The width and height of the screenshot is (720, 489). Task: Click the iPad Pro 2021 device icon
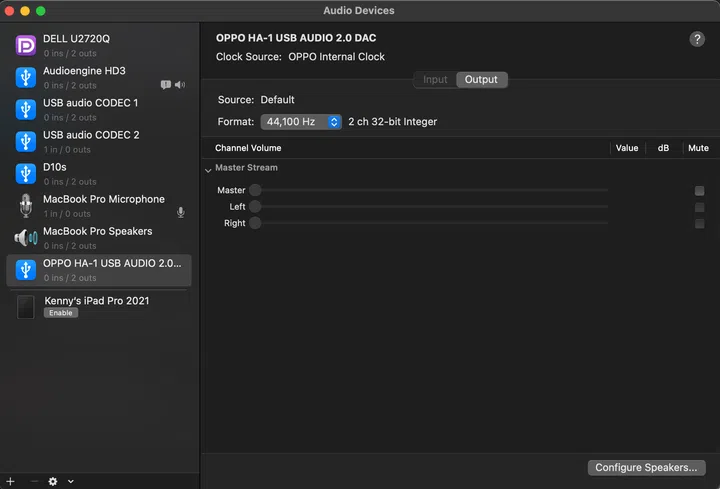26,307
